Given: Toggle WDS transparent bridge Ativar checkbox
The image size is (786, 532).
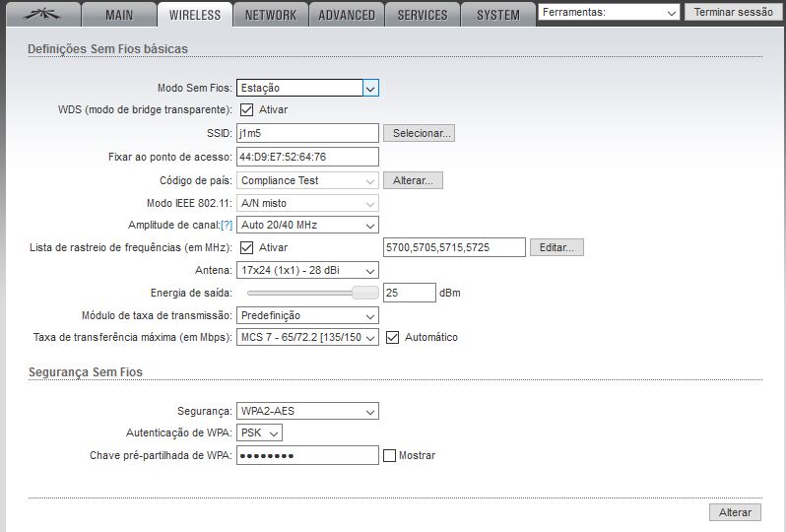Looking at the screenshot, I should pyautogui.click(x=246, y=109).
